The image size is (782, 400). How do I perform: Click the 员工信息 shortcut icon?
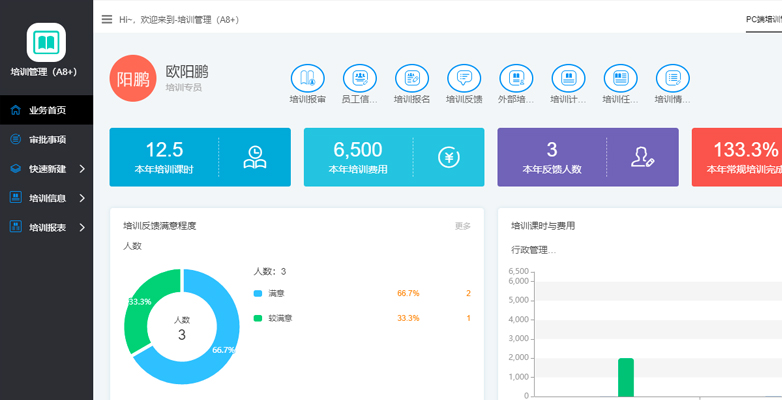(359, 78)
